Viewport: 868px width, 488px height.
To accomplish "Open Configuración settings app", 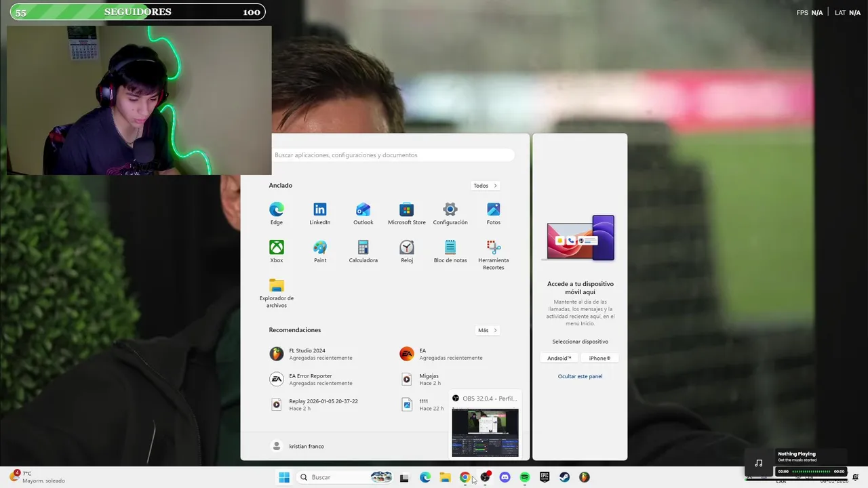I will point(450,213).
